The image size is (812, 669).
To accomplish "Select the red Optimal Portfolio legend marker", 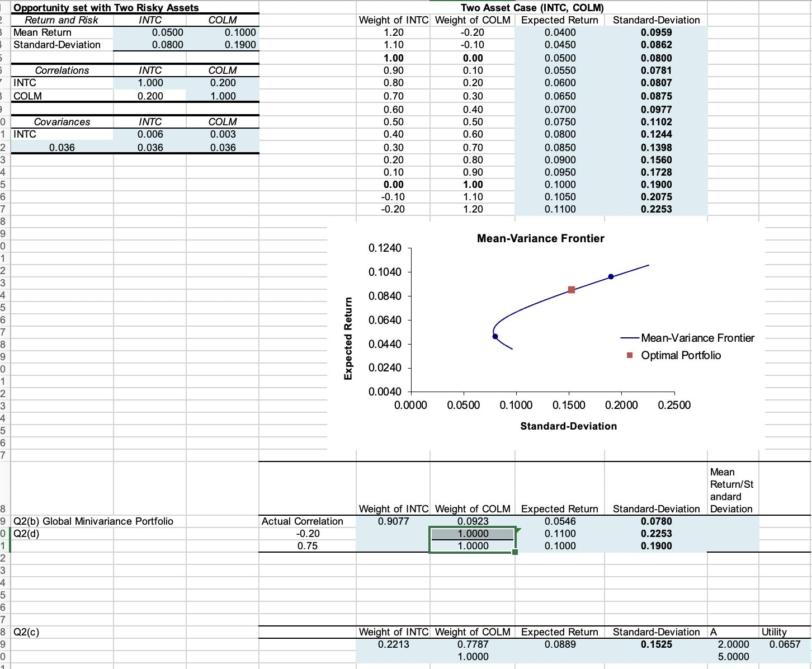I will coord(629,355).
